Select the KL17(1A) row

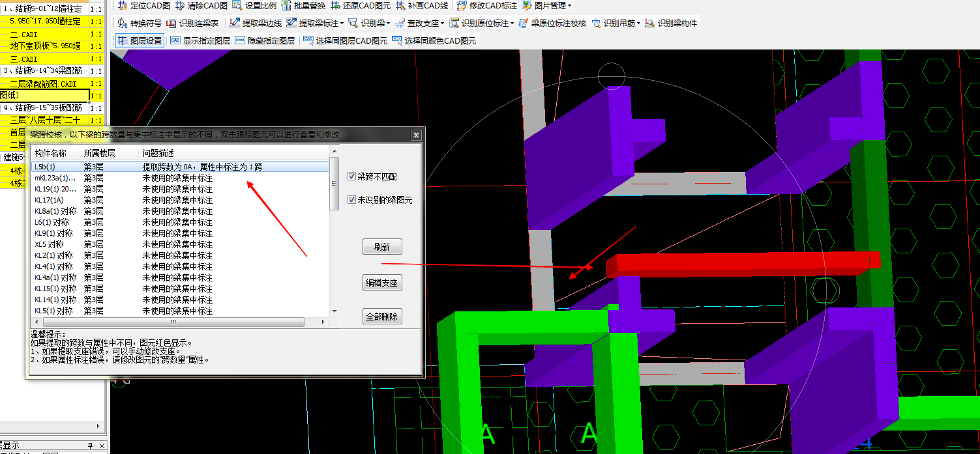(x=181, y=200)
